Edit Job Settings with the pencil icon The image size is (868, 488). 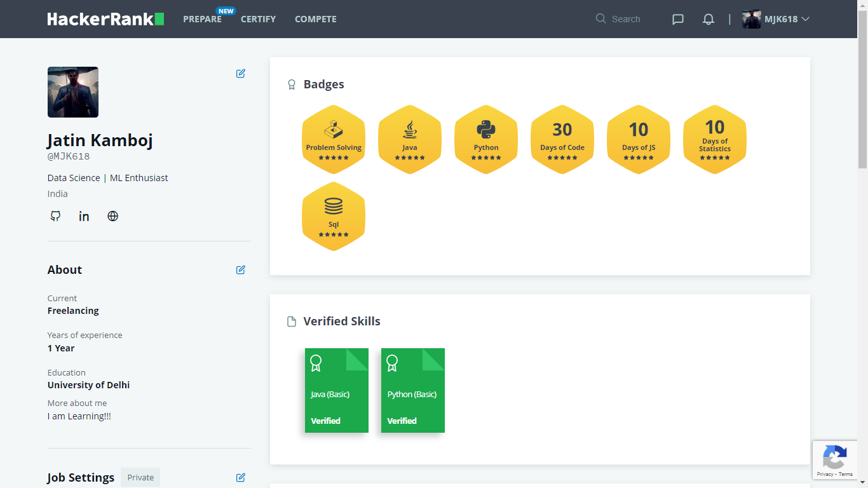tap(240, 477)
